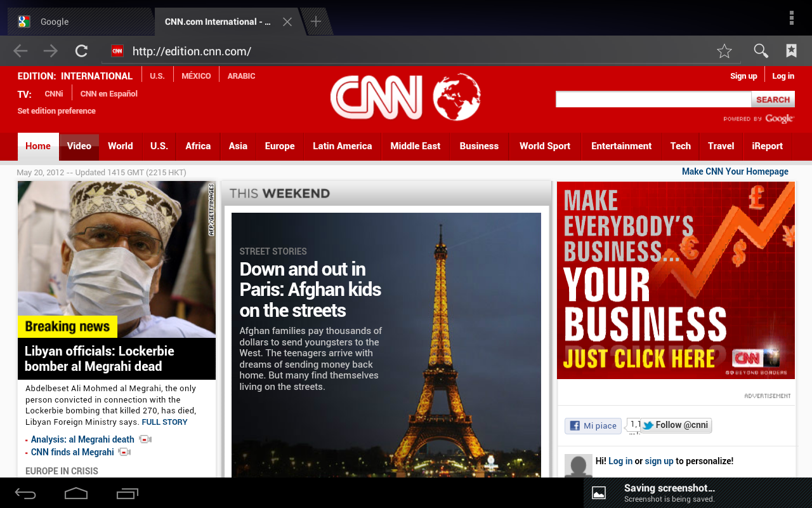Open the Travel section
The width and height of the screenshot is (812, 508).
[x=721, y=146]
